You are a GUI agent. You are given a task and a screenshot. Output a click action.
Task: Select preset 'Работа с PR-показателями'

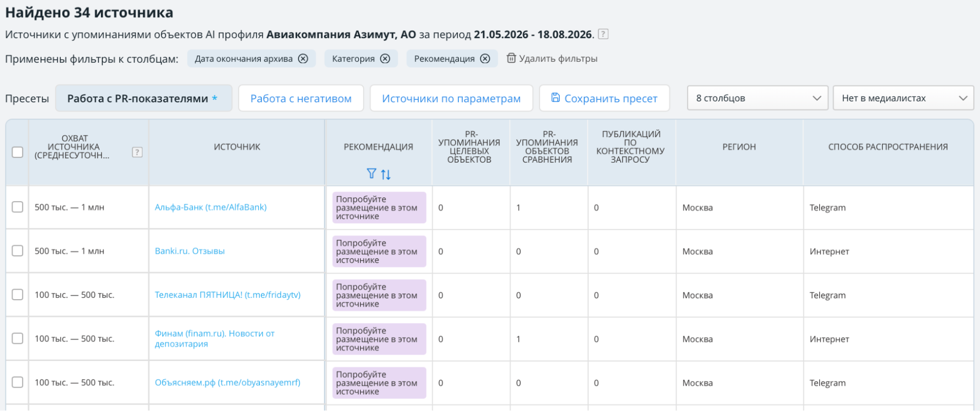point(144,98)
